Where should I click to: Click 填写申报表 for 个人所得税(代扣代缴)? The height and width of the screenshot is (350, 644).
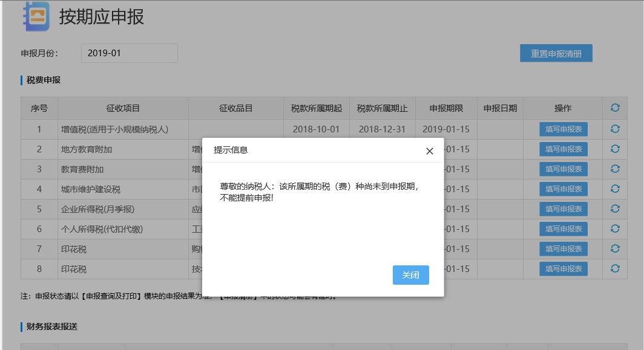click(x=563, y=228)
